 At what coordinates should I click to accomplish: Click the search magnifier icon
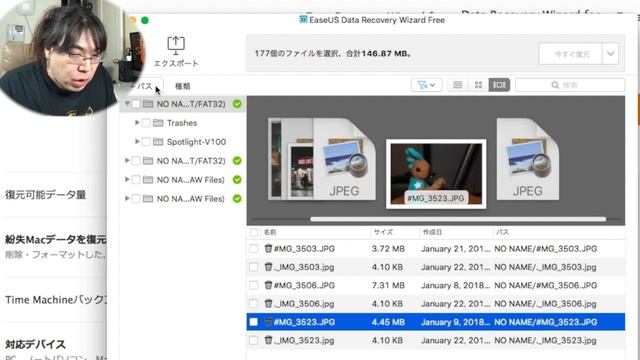(x=555, y=85)
